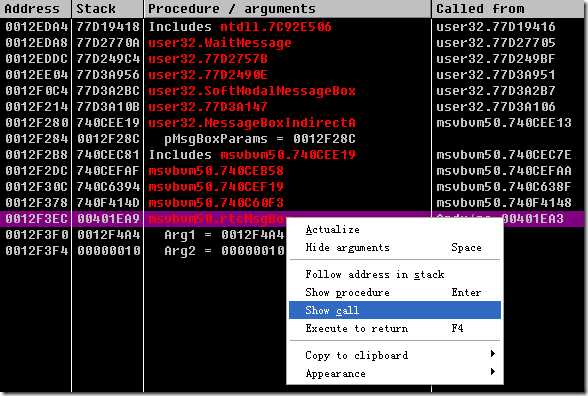The width and height of the screenshot is (588, 396).
Task: Click stack value 77D19418
Action: (x=108, y=27)
